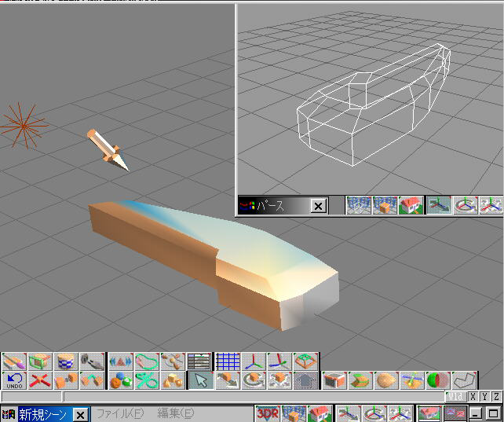The image size is (504, 422).
Task: Select the Paint Face brush tool
Action: tap(14, 361)
